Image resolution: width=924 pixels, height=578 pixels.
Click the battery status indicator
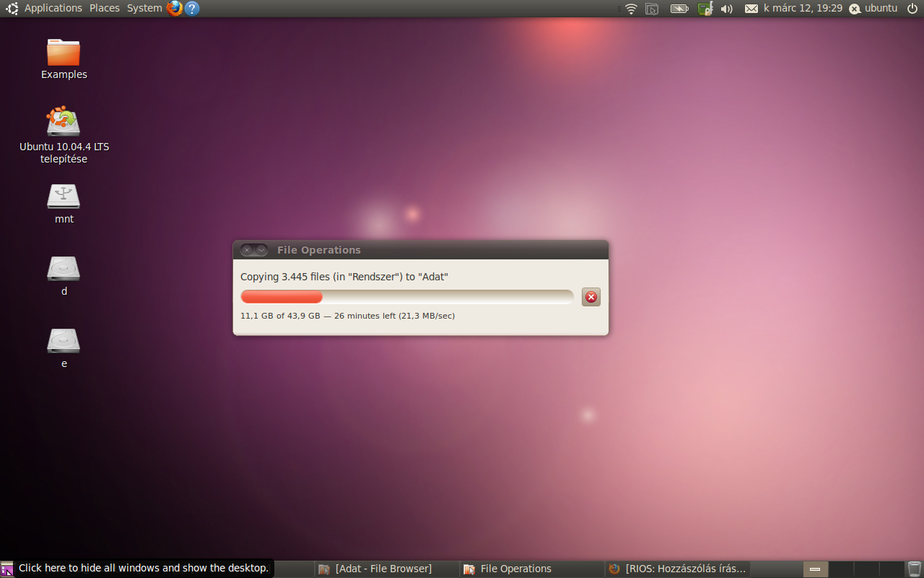point(679,9)
